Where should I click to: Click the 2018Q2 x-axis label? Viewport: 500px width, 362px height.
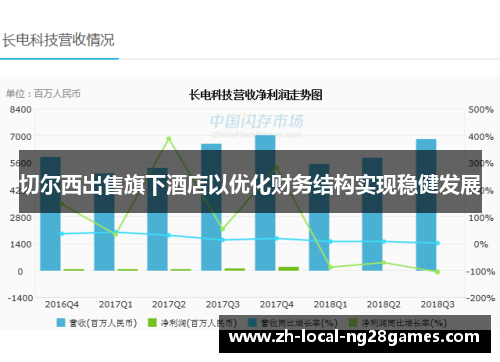(x=384, y=304)
